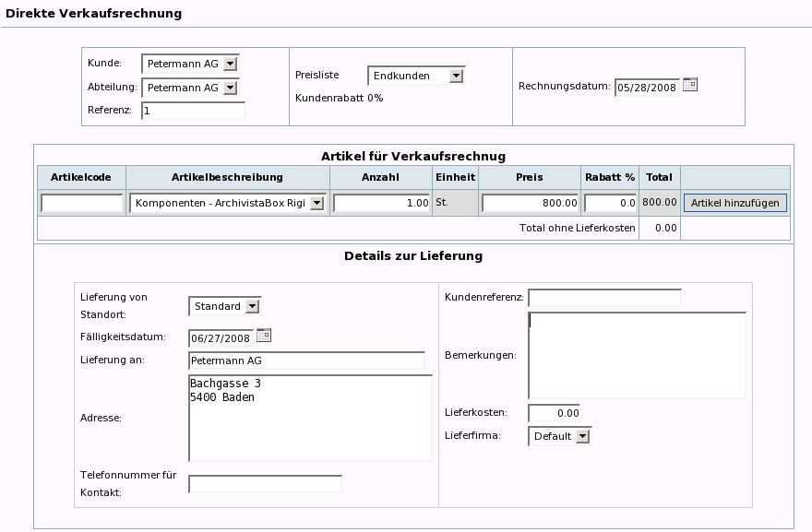Click the Artikel hinzufügen button
Viewport: 812px width, 532px height.
734,203
